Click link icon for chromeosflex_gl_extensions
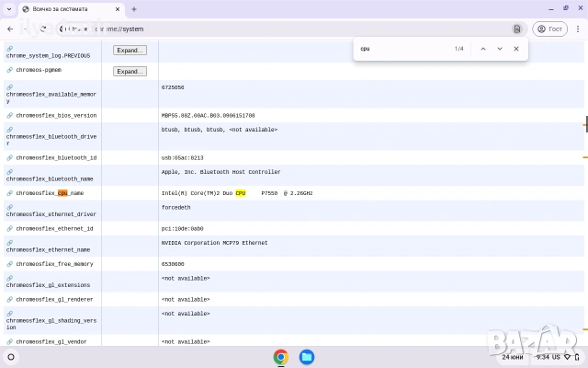Image resolution: width=588 pixels, height=368 pixels. coord(10,278)
